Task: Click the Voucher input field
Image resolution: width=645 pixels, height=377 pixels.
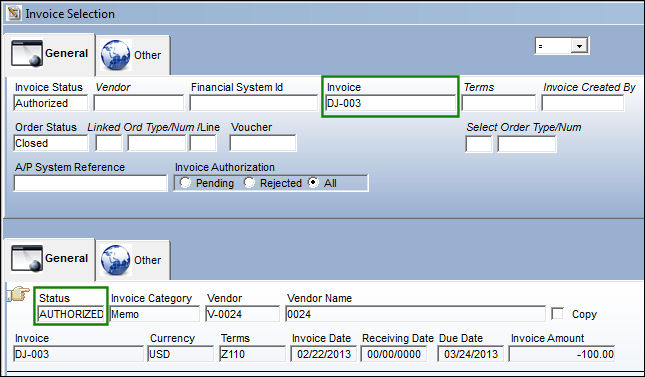Action: pos(263,143)
